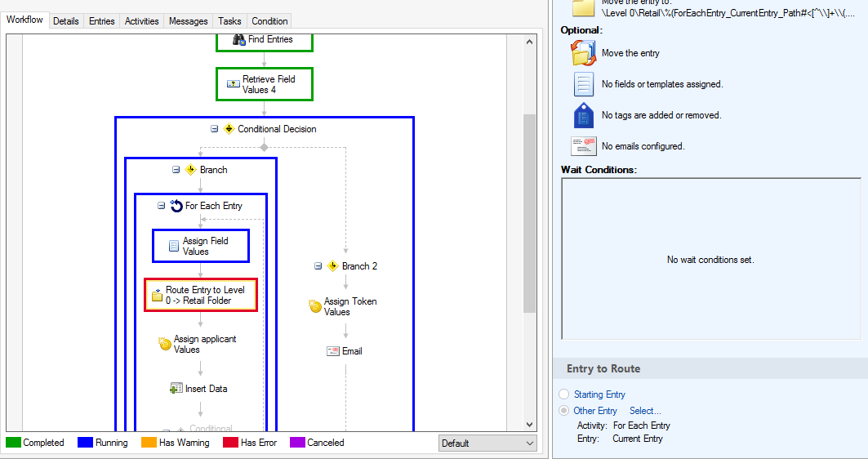This screenshot has width=868, height=459.
Task: Click the Assign Token Values icon
Action: pos(315,306)
